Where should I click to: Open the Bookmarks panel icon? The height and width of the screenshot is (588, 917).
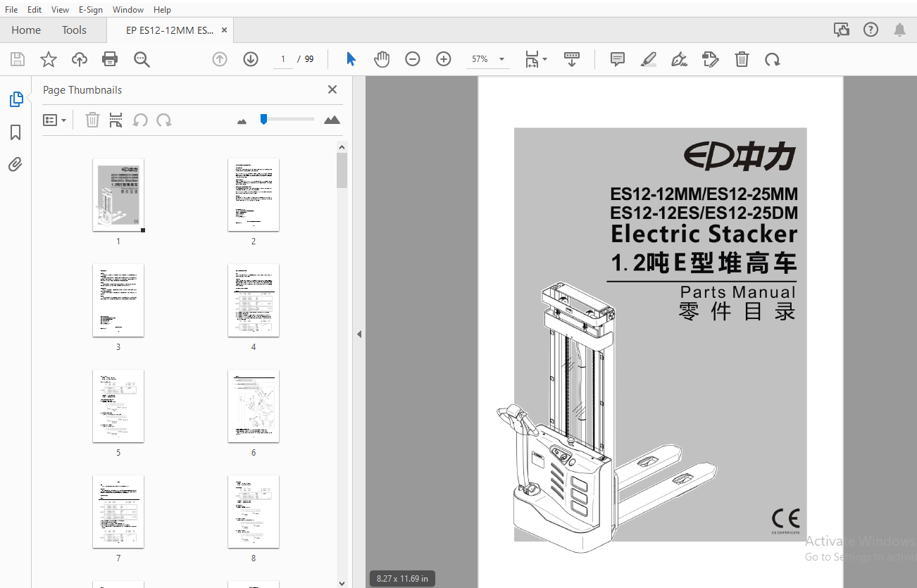coord(15,132)
